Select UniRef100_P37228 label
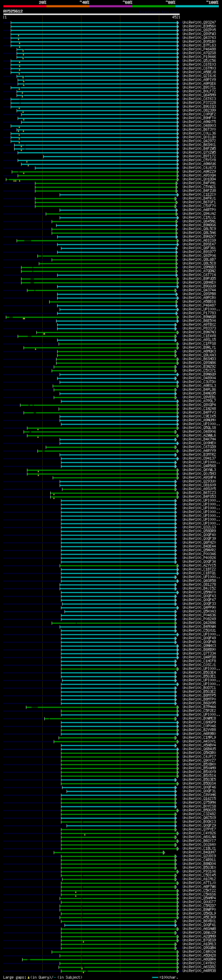Viewport: 222px width, 980px height. [199, 103]
